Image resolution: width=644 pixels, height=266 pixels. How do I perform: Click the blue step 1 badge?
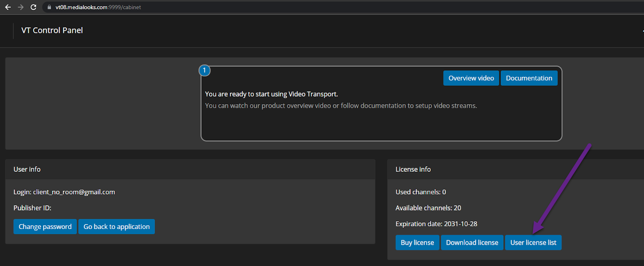(x=204, y=70)
